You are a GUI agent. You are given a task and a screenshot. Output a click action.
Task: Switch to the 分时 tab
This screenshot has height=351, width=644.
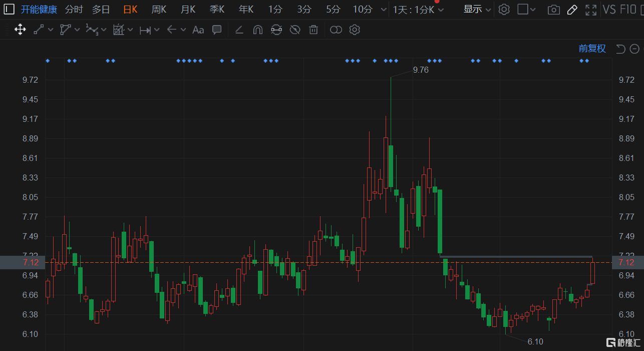74,10
